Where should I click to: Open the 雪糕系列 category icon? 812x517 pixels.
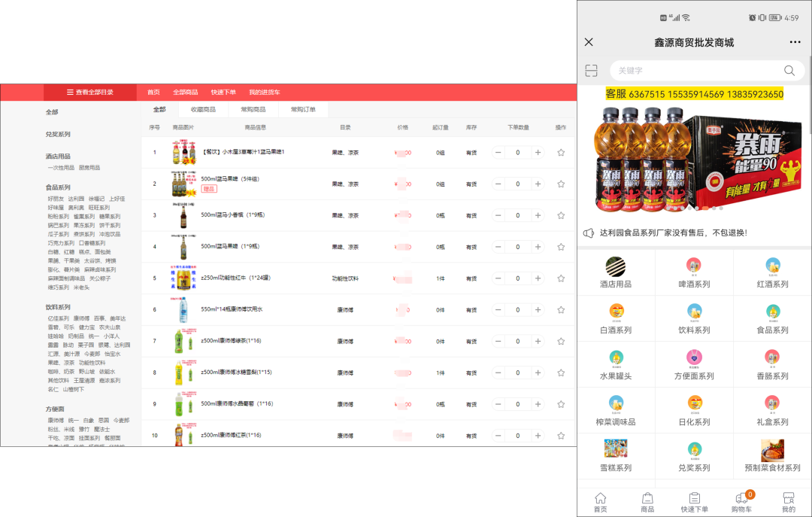(616, 449)
